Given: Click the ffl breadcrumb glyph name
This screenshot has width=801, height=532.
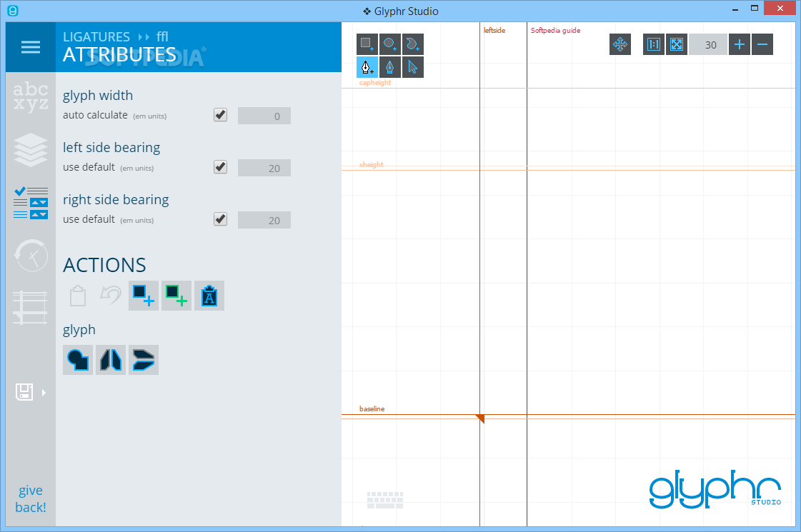Looking at the screenshot, I should pyautogui.click(x=162, y=36).
